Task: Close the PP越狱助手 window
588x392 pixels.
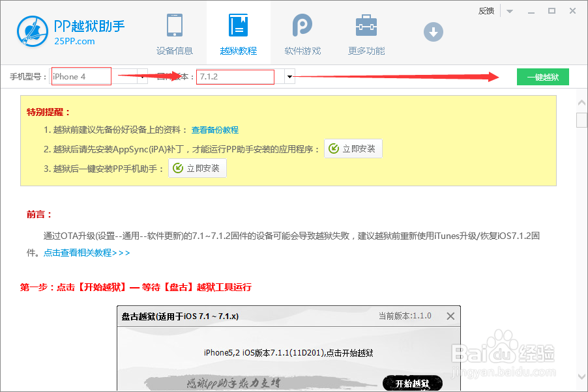Action: 572,11
